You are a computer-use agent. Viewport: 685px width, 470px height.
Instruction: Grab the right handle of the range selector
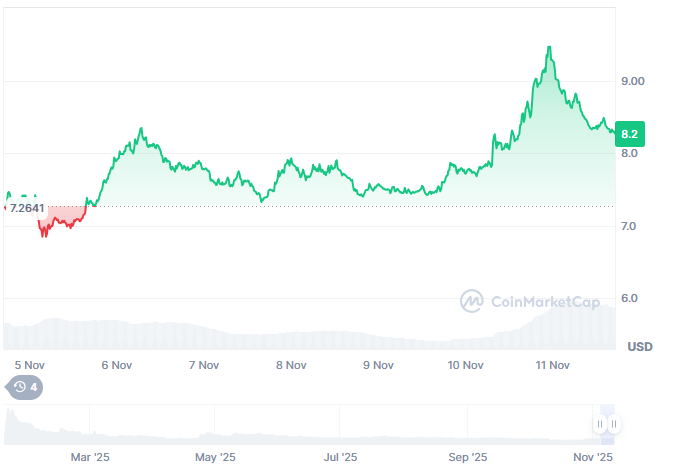pos(614,424)
